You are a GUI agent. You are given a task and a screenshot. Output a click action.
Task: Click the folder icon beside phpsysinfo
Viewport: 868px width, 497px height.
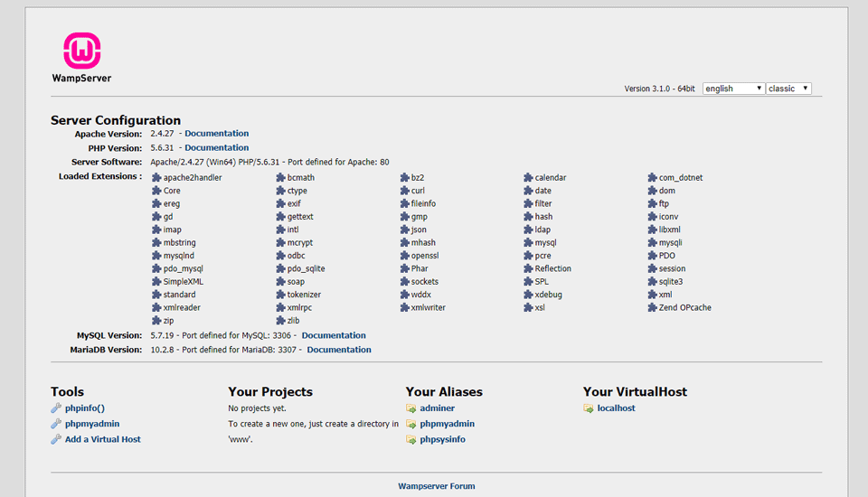pos(410,439)
